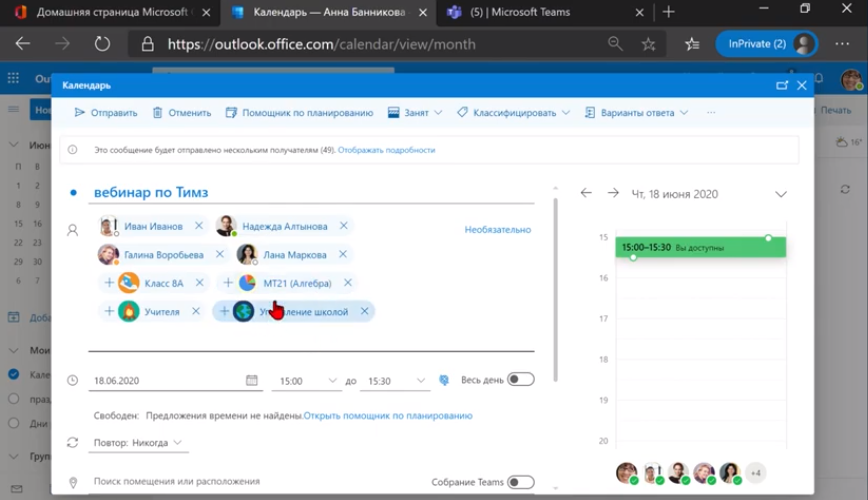This screenshot has height=500, width=868.
Task: Expand members of Управление школой group
Action: [x=224, y=311]
